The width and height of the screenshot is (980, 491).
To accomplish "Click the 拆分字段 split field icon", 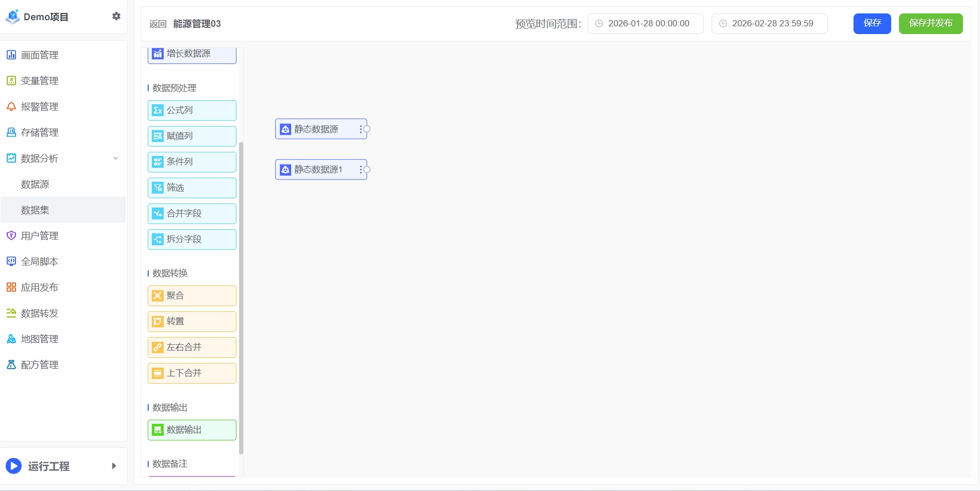I will click(158, 240).
